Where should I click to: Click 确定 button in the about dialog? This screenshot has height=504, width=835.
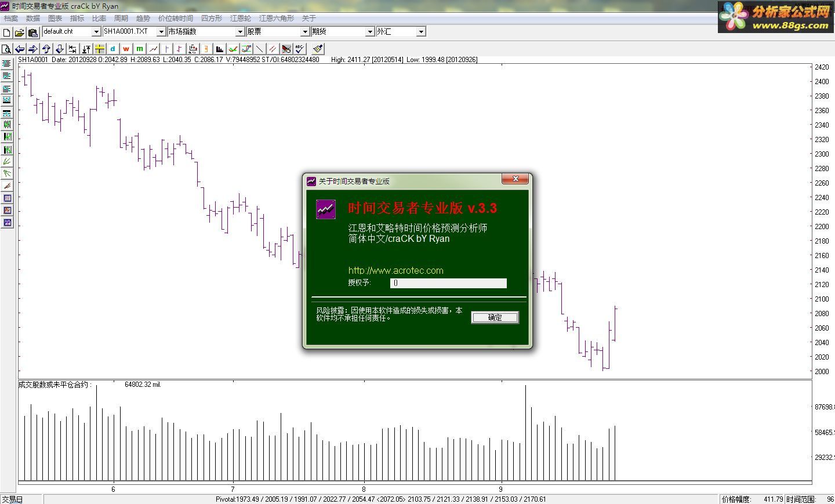click(x=495, y=317)
